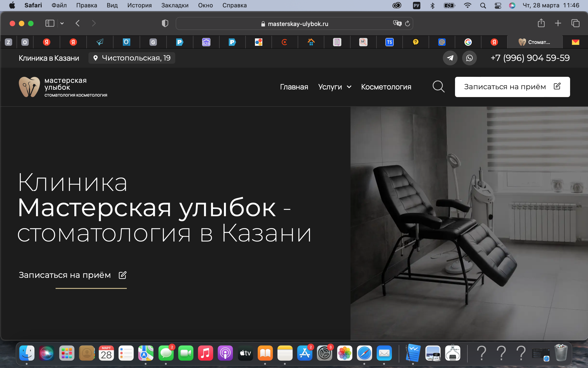Open Photos in the Dock
The image size is (588, 368).
point(345,353)
